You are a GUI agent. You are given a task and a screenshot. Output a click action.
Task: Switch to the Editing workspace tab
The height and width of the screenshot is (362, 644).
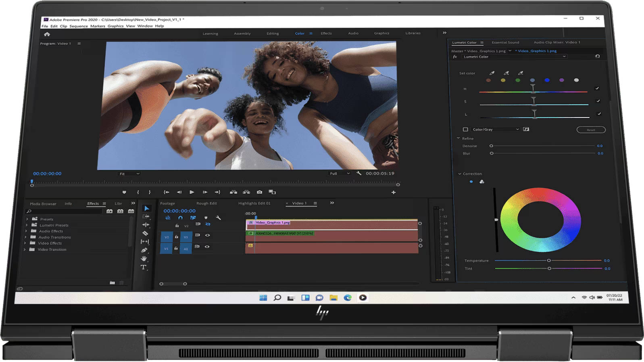273,33
